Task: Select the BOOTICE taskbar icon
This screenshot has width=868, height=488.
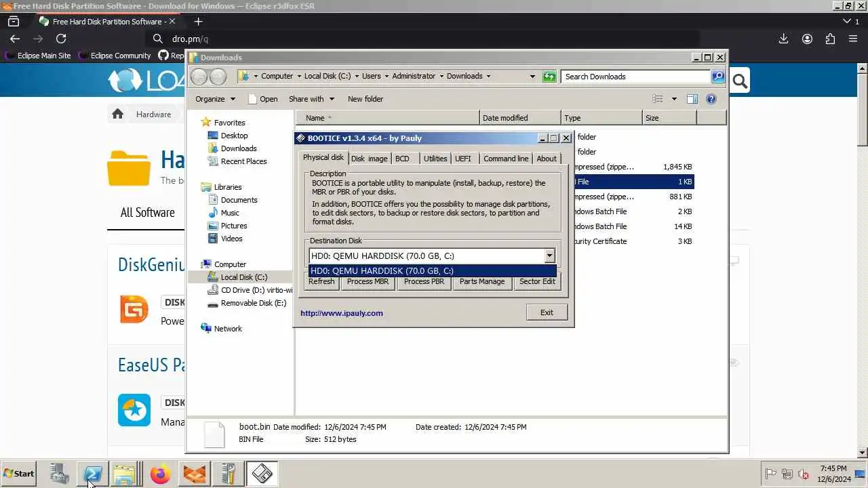Action: pos(262,474)
